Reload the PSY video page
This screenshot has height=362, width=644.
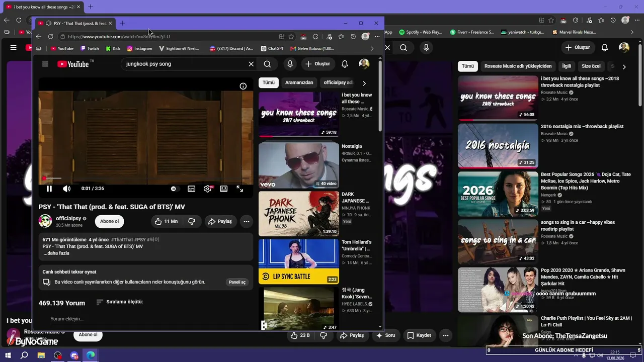[x=51, y=37]
